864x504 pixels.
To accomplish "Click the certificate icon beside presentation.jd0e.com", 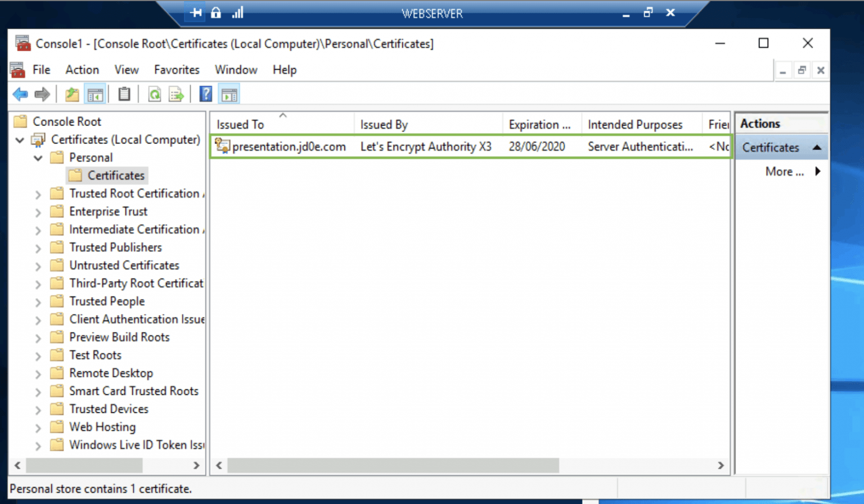I will [x=222, y=146].
